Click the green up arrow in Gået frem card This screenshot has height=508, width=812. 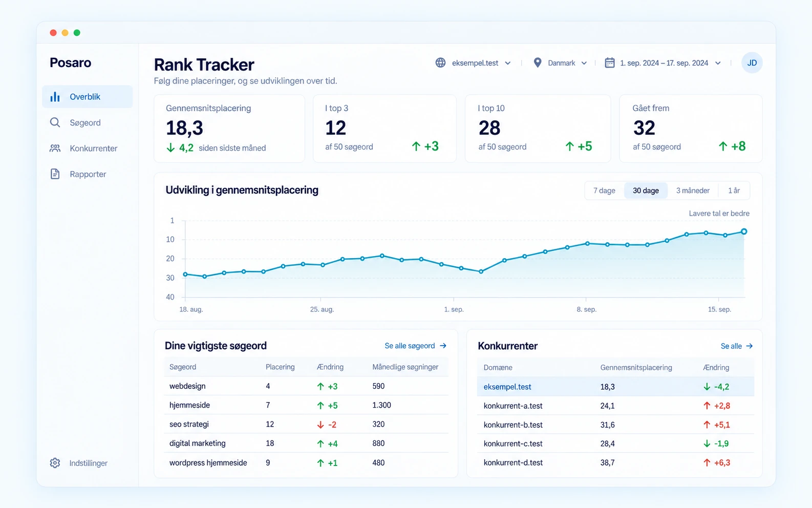[x=723, y=146]
